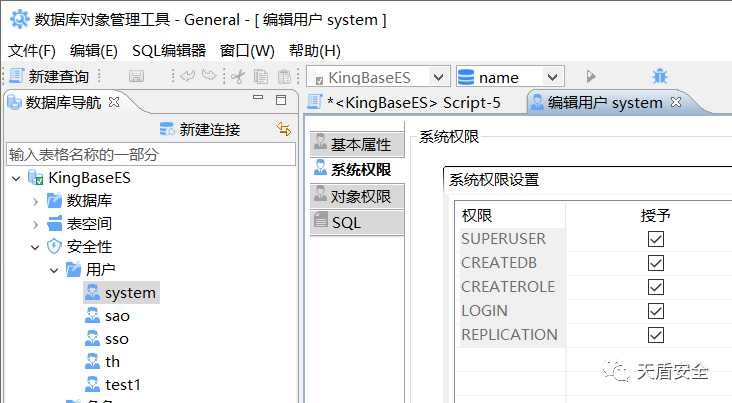732x403 pixels.
Task: Minimize the database navigator panel
Action: tap(258, 101)
